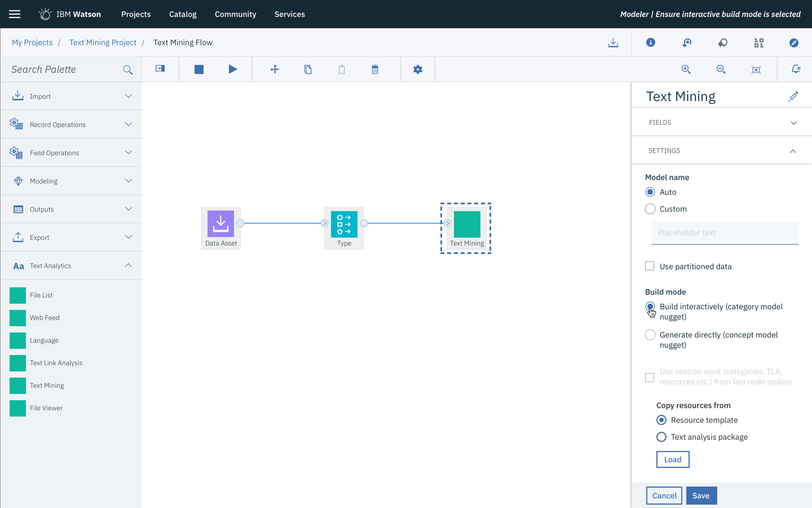Viewport: 812px width, 508px height.
Task: Toggle the palette panel icon in the toolbar
Action: pyautogui.click(x=160, y=69)
